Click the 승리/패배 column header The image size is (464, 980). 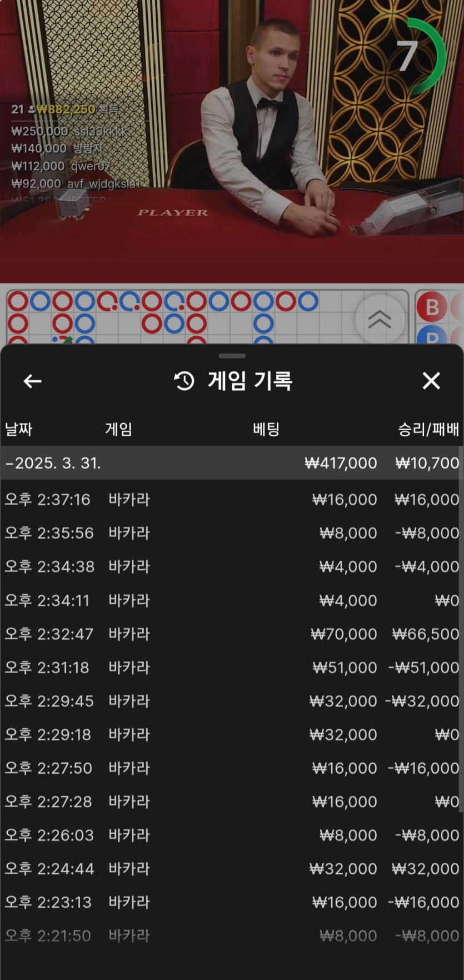[428, 429]
